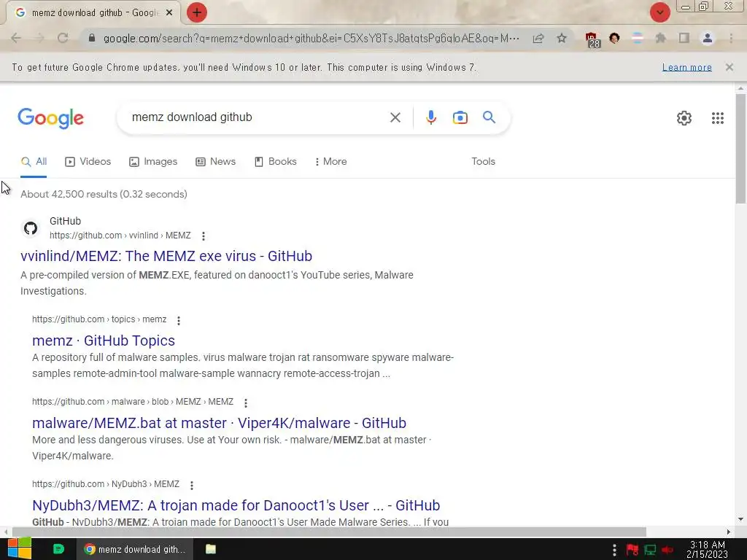
Task: Open vvinlind/MEMZ: The MEMZ exe virus result
Action: (166, 256)
